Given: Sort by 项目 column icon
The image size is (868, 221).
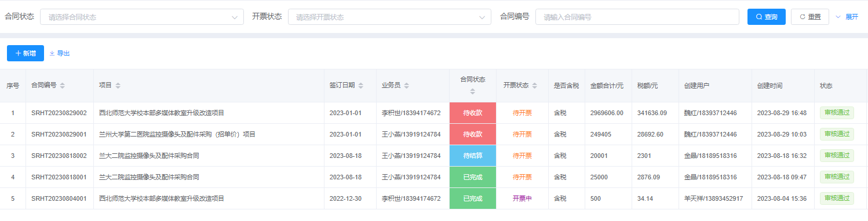Looking at the screenshot, I should tap(118, 86).
